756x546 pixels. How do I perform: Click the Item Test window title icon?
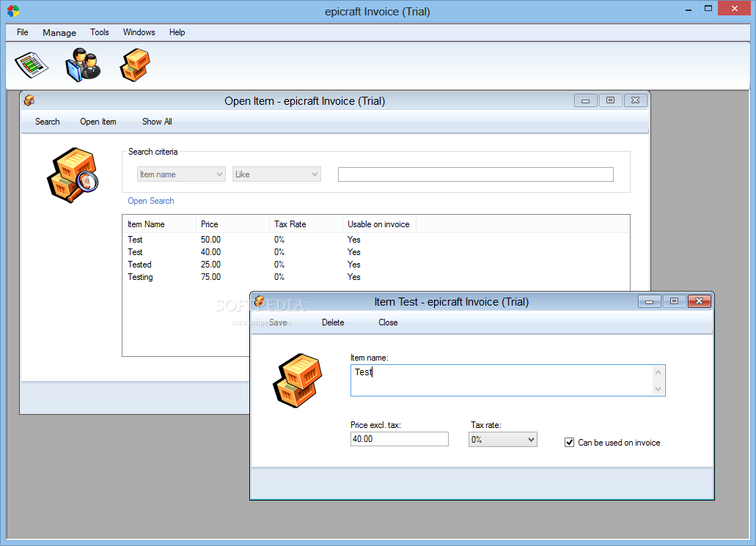(x=260, y=301)
